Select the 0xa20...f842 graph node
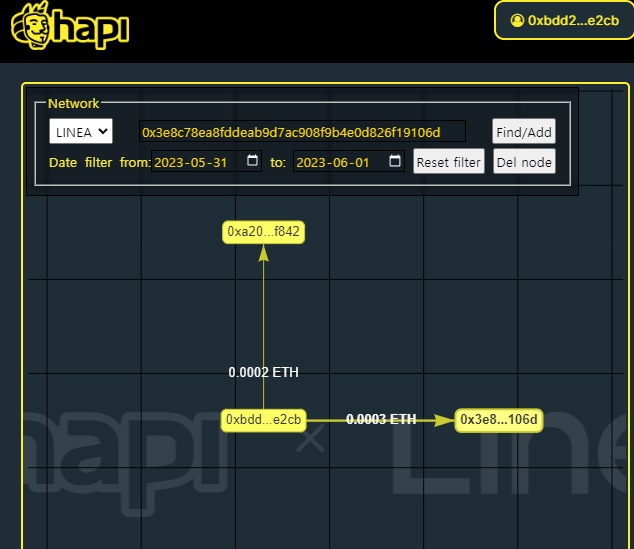The height and width of the screenshot is (549, 634). pos(263,232)
